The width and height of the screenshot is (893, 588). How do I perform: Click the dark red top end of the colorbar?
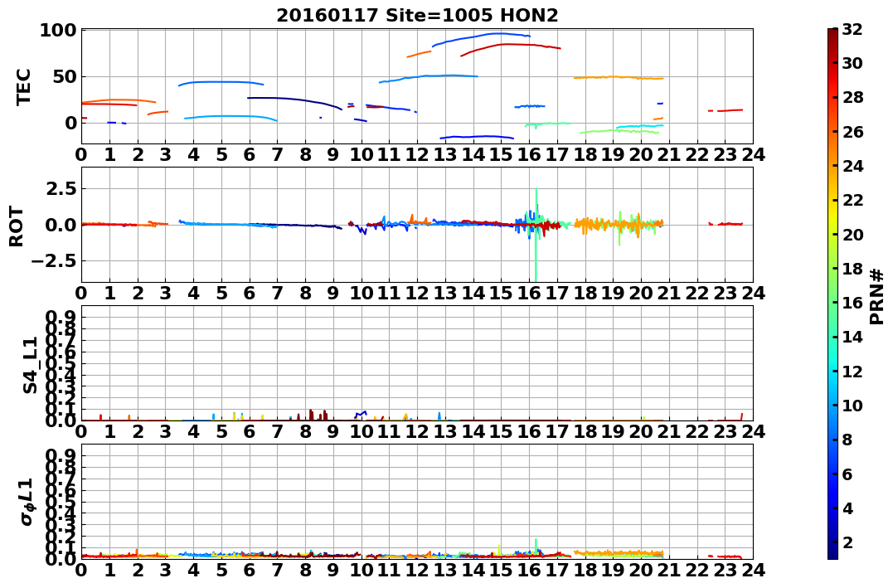(832, 32)
